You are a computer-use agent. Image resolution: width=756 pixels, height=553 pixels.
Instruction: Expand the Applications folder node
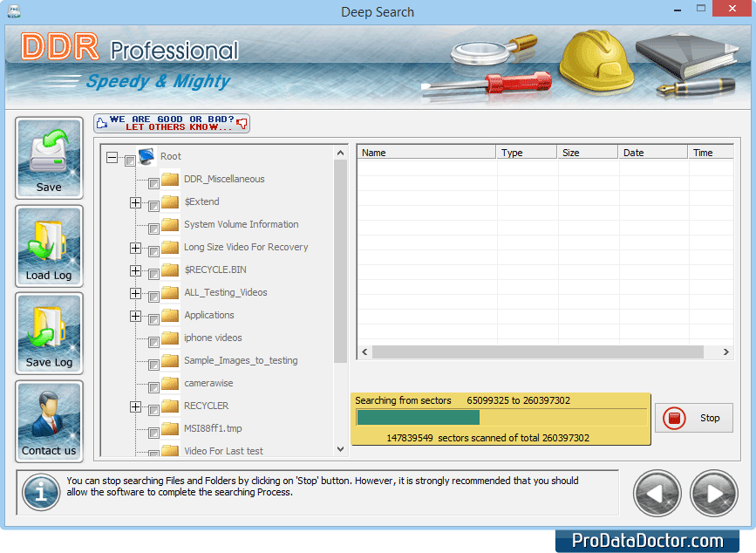tap(135, 316)
